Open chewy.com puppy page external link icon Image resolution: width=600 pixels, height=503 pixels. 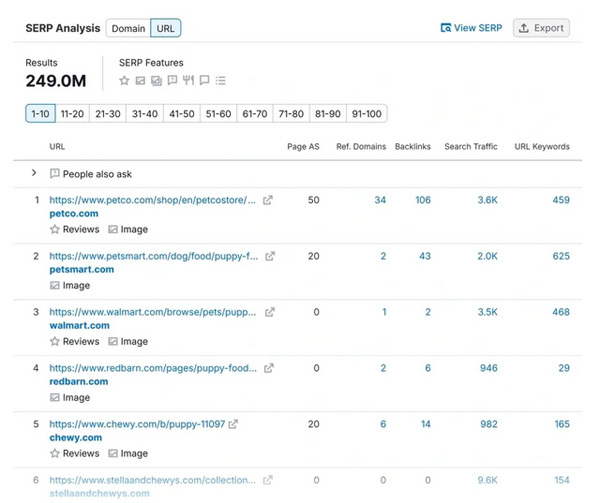[233, 424]
